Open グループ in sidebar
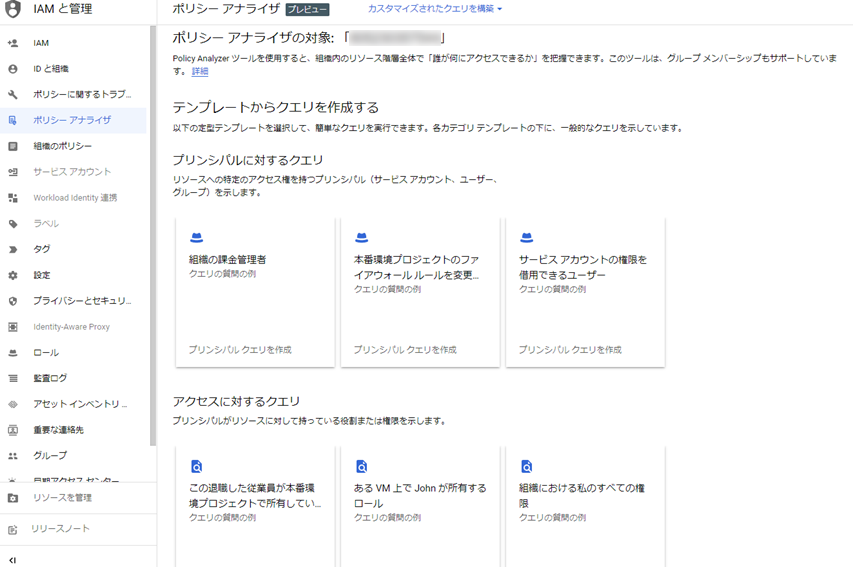The height and width of the screenshot is (567, 853). pyautogui.click(x=73, y=456)
